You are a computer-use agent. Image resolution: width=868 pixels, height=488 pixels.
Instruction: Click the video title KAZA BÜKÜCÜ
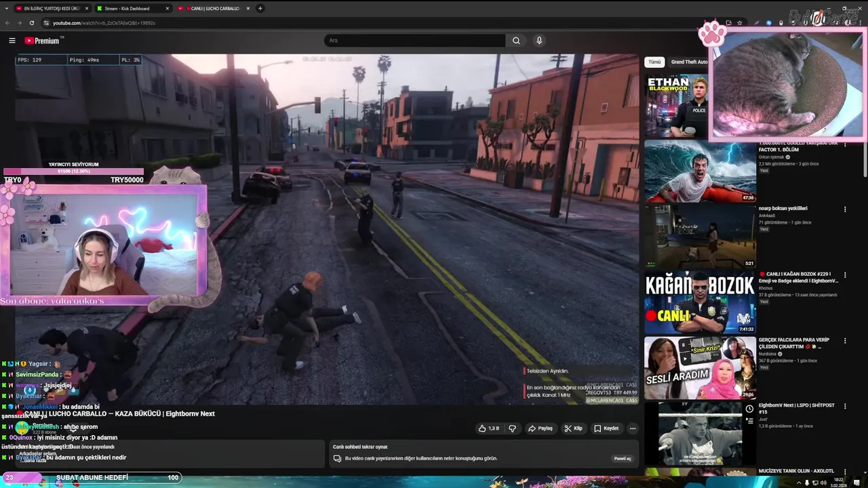coord(119,413)
